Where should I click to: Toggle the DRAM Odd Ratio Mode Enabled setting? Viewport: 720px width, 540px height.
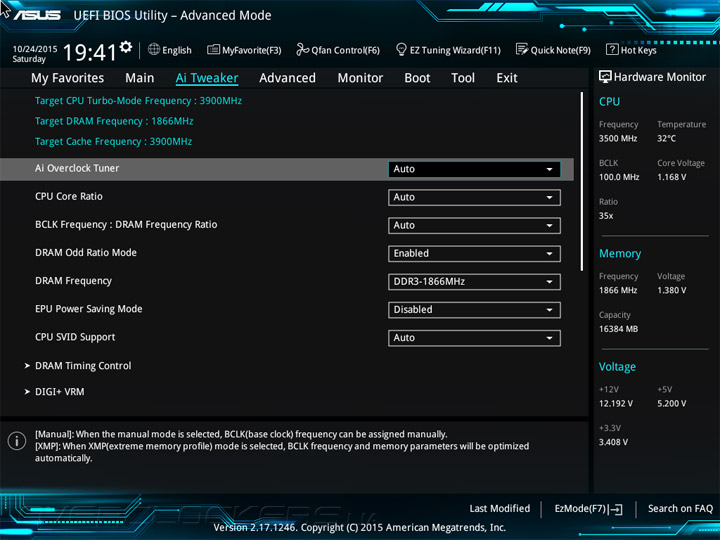(474, 254)
